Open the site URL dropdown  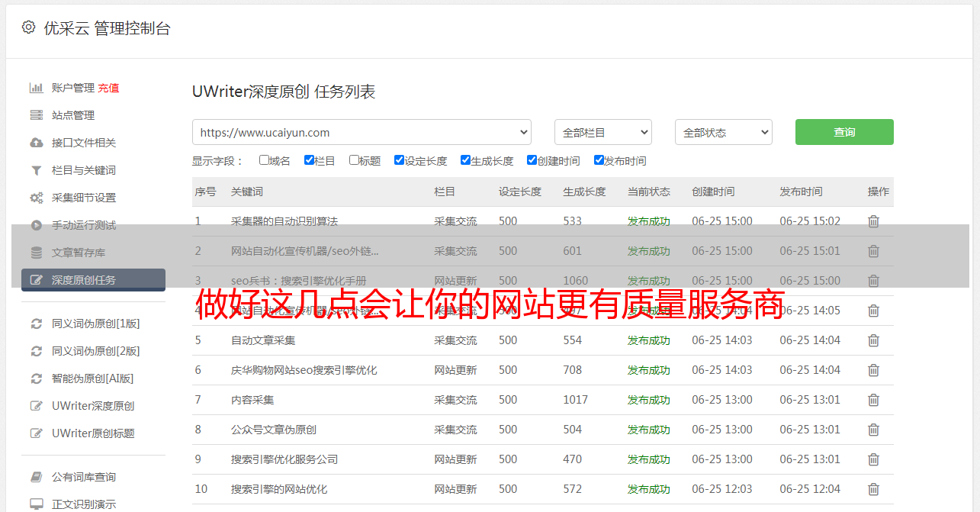pos(361,132)
